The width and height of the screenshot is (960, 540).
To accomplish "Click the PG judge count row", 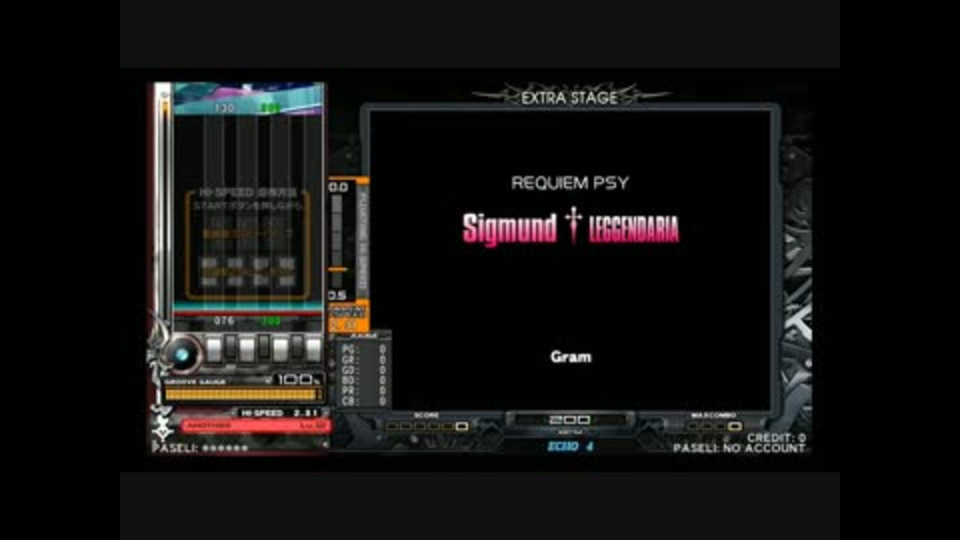I will (x=364, y=349).
